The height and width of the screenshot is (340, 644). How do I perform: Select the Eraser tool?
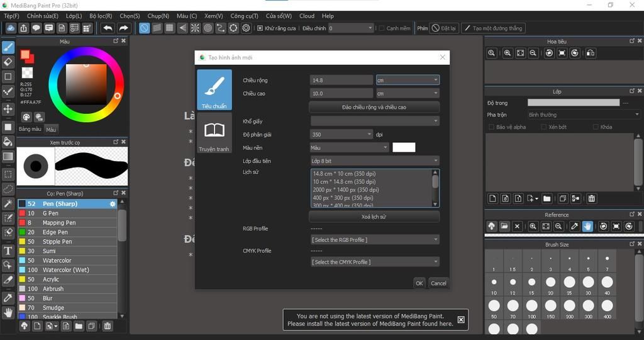(8, 62)
